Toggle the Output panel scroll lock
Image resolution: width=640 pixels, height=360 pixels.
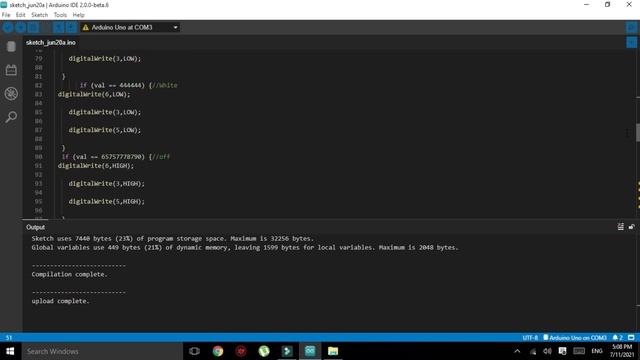(631, 227)
